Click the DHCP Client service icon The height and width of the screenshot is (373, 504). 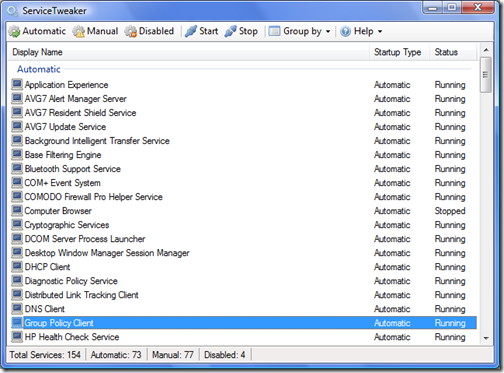click(17, 266)
